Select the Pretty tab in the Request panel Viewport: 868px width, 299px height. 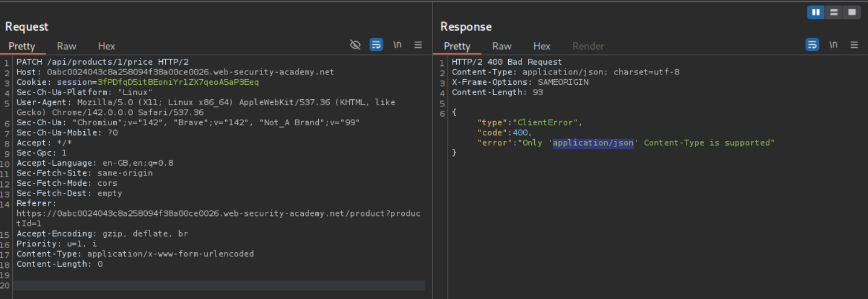(x=22, y=46)
